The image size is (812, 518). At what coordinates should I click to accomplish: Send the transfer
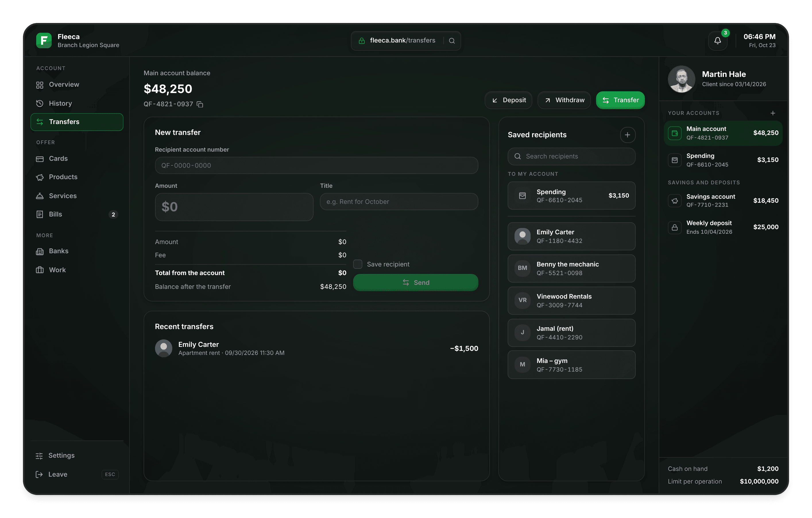click(416, 283)
